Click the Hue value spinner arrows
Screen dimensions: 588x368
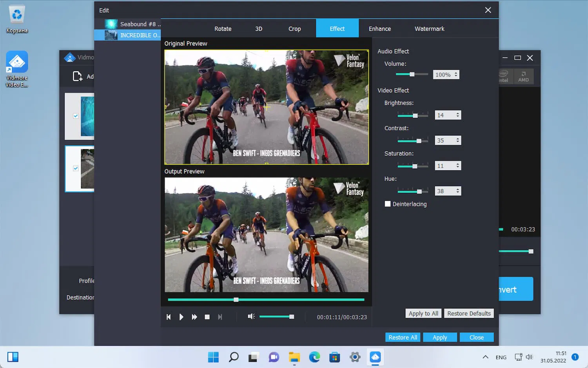457,191
